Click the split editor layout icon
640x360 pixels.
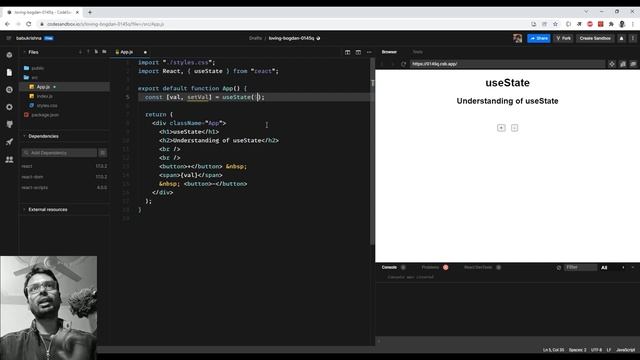pos(347,52)
